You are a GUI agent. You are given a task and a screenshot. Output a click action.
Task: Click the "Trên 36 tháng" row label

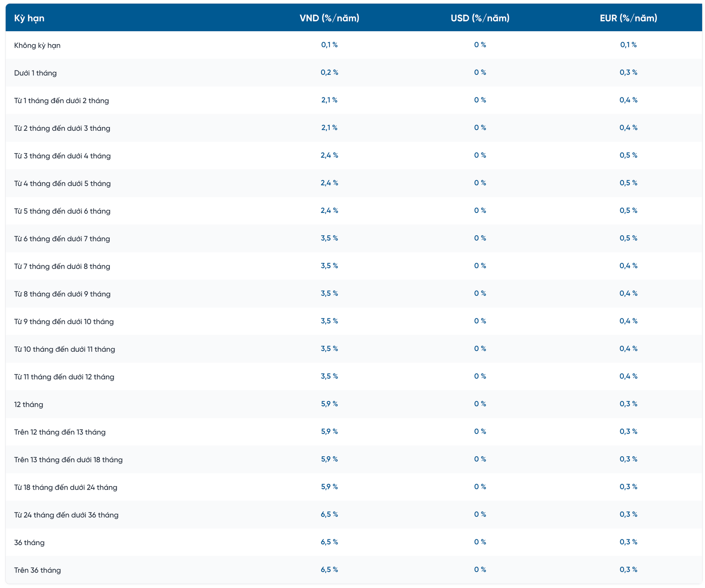coord(37,570)
